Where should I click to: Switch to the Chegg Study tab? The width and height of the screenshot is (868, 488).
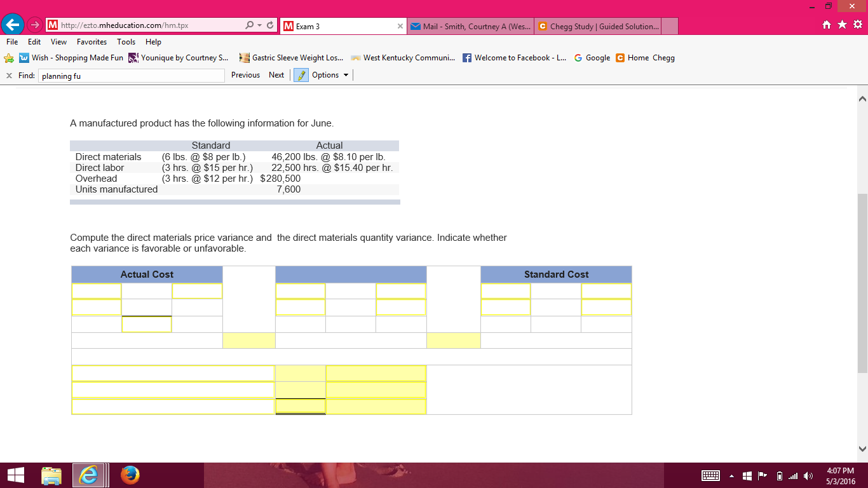click(x=597, y=26)
